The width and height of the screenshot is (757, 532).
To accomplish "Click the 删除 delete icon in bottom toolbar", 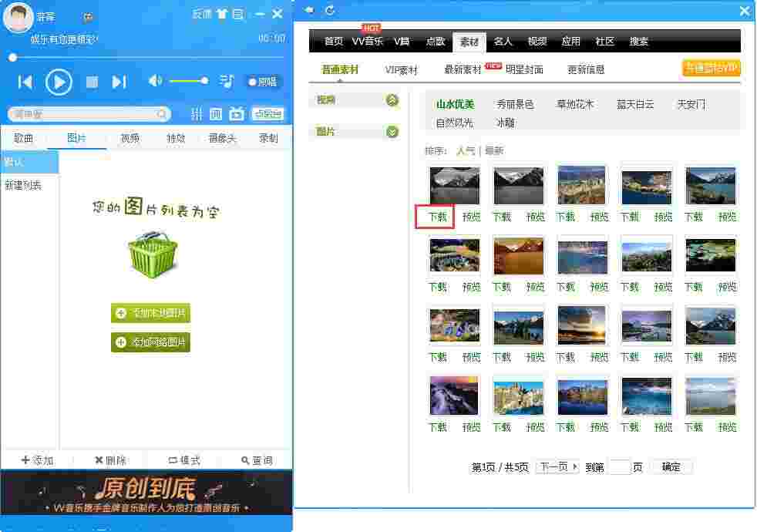I will (110, 460).
